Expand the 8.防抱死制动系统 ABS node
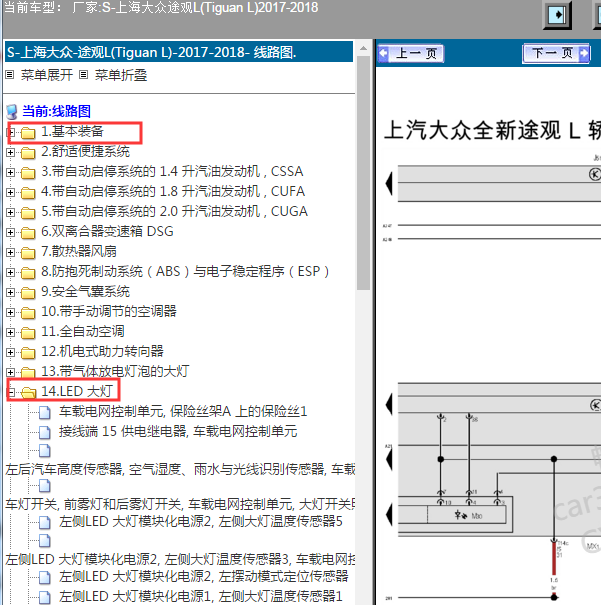 pyautogui.click(x=11, y=273)
